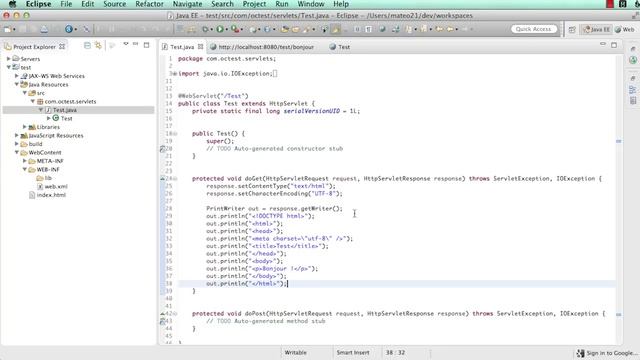
Task: Click the New file wizard toolbar icon
Action: pos(7,29)
